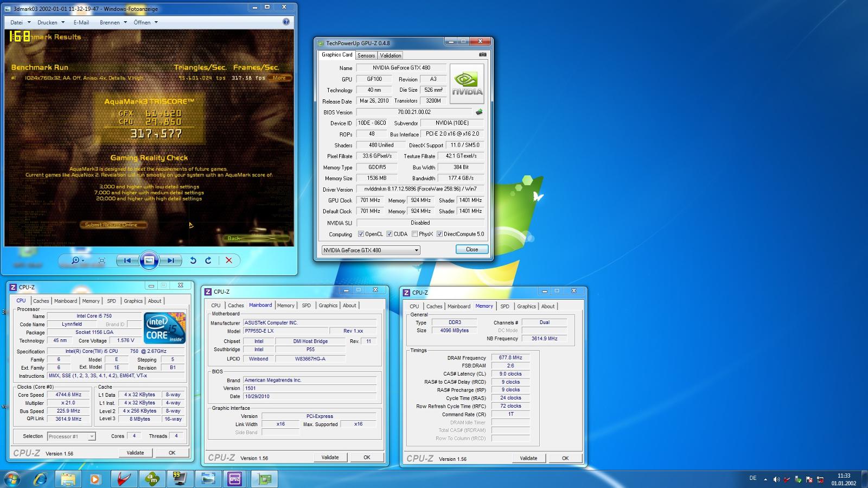Click the volume speaker tray icon
The image size is (868, 488).
(x=776, y=479)
